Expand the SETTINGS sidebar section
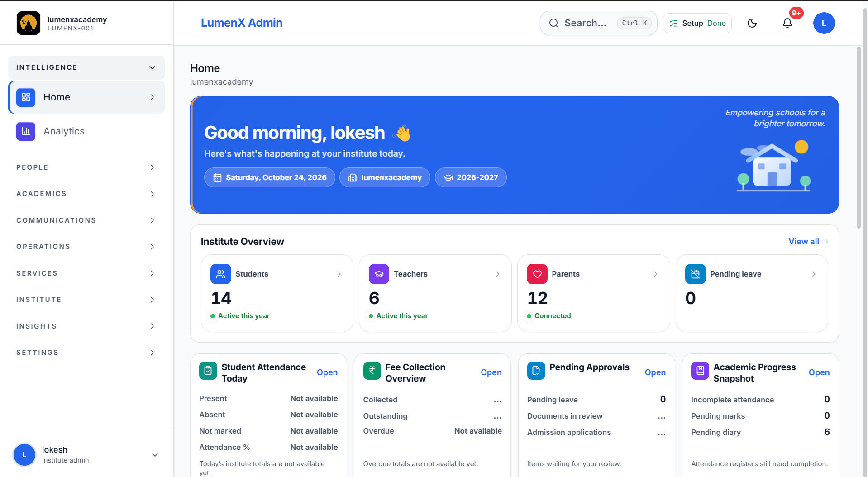 (x=86, y=353)
